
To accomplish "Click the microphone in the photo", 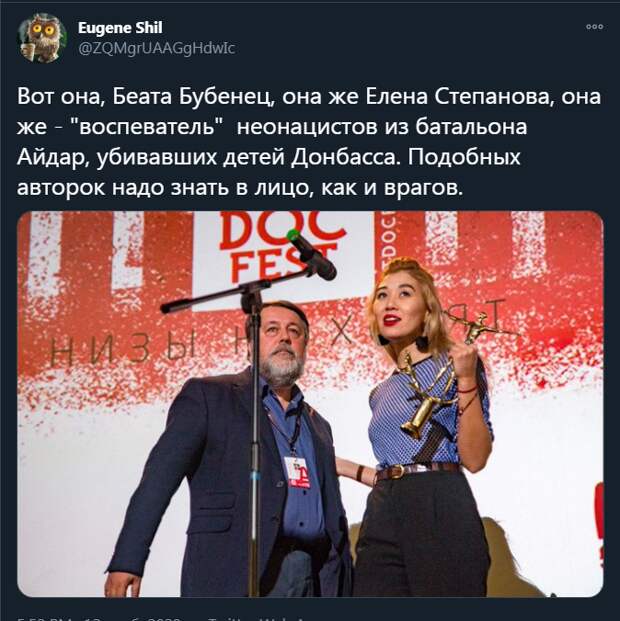I will point(311,254).
